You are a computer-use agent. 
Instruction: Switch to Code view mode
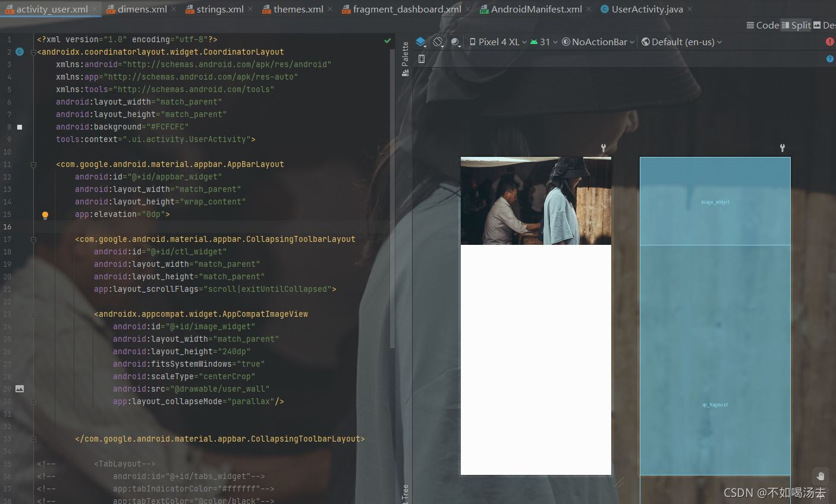763,25
